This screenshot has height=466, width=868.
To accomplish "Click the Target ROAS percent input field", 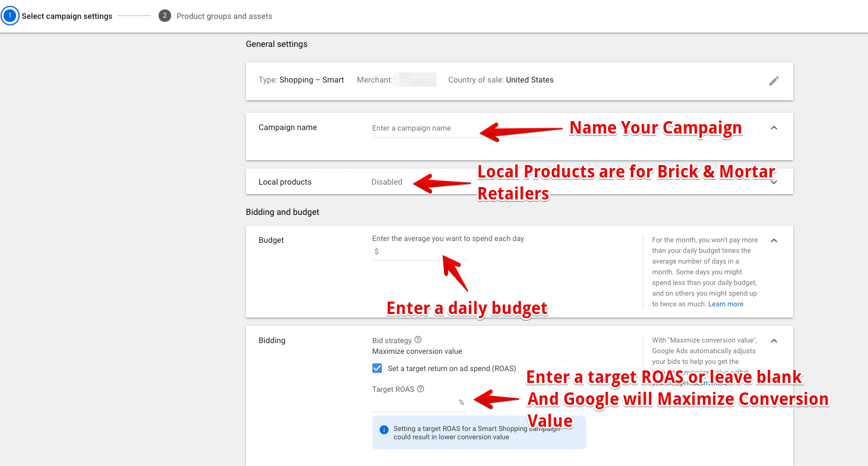I will pos(414,402).
